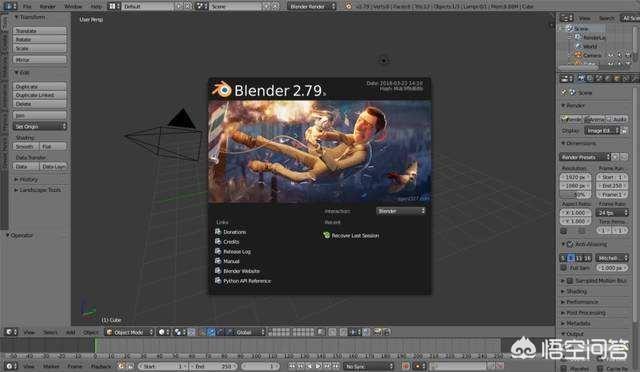This screenshot has width=640, height=372.
Task: Click the End frame field in timeline
Action: [213, 366]
